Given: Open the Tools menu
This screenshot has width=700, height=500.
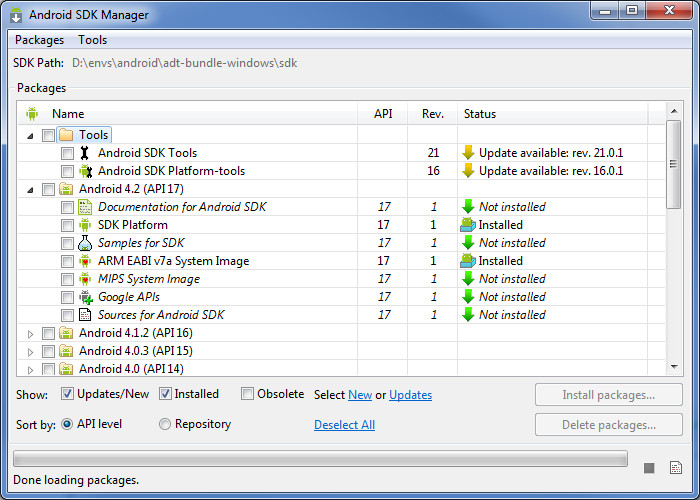Looking at the screenshot, I should point(92,40).
